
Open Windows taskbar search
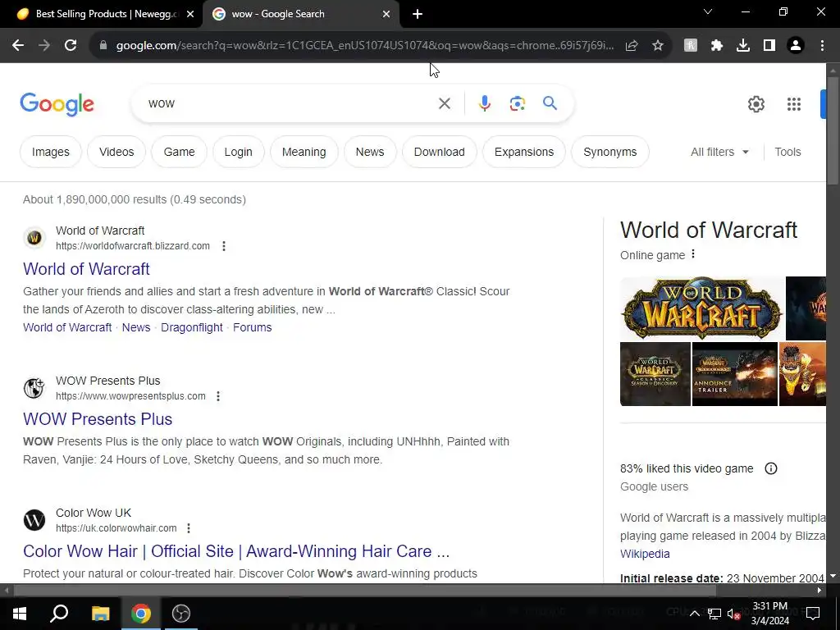click(x=59, y=614)
